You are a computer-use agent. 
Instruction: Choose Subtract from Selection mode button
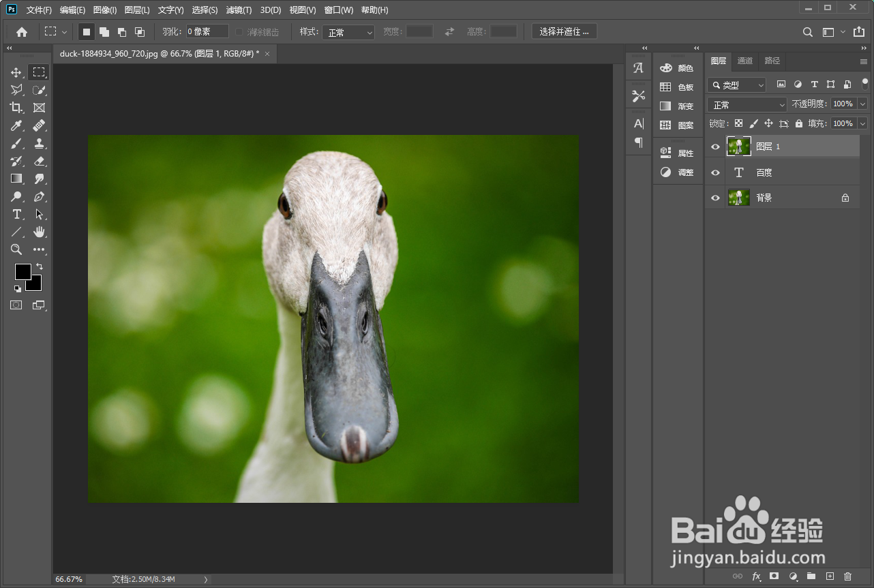pyautogui.click(x=122, y=32)
